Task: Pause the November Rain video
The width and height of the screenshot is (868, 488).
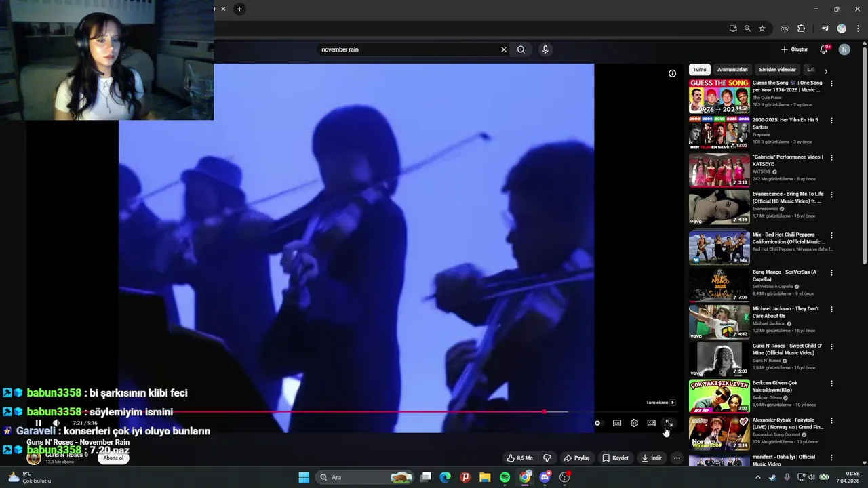Action: pos(39,423)
